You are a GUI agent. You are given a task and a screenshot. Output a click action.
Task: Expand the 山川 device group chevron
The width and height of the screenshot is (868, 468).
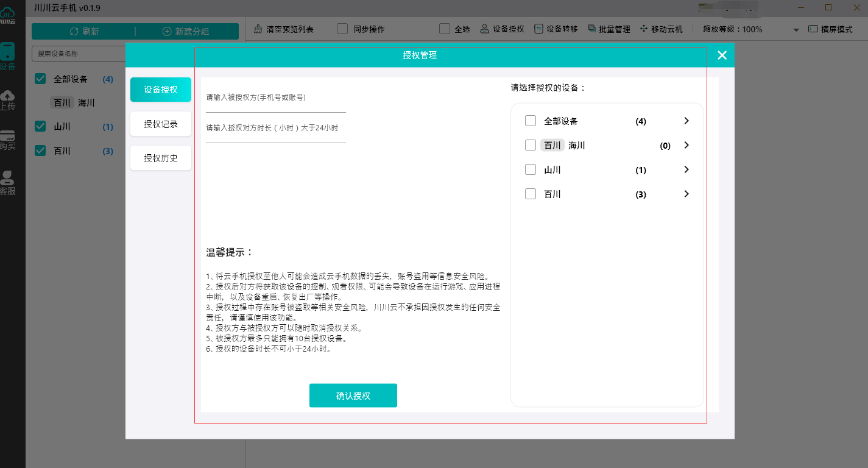(686, 169)
